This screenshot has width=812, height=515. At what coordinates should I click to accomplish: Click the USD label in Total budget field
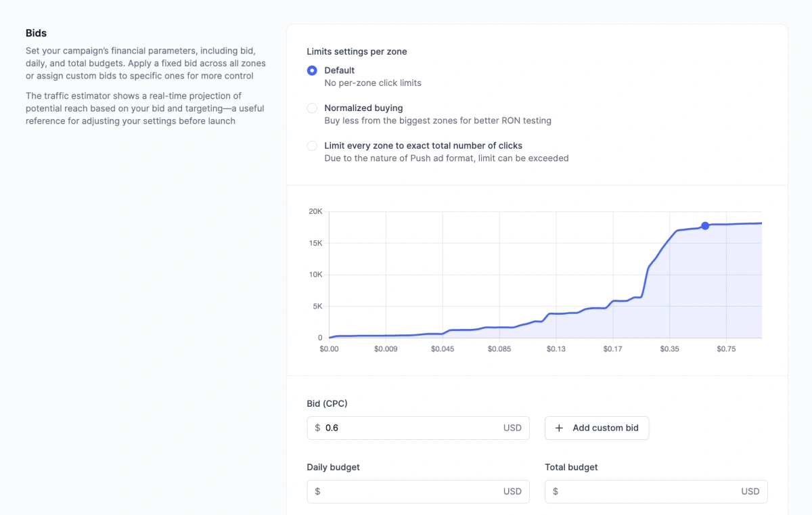pos(750,491)
